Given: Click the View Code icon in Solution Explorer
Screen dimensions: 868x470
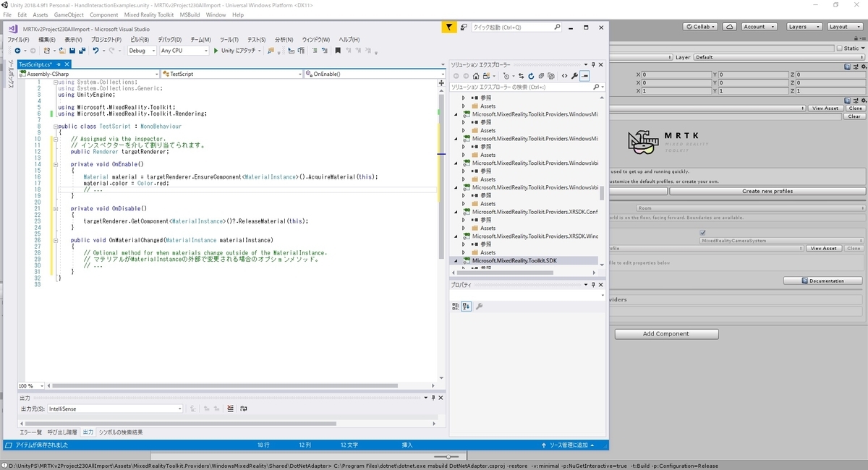Looking at the screenshot, I should pos(564,76).
